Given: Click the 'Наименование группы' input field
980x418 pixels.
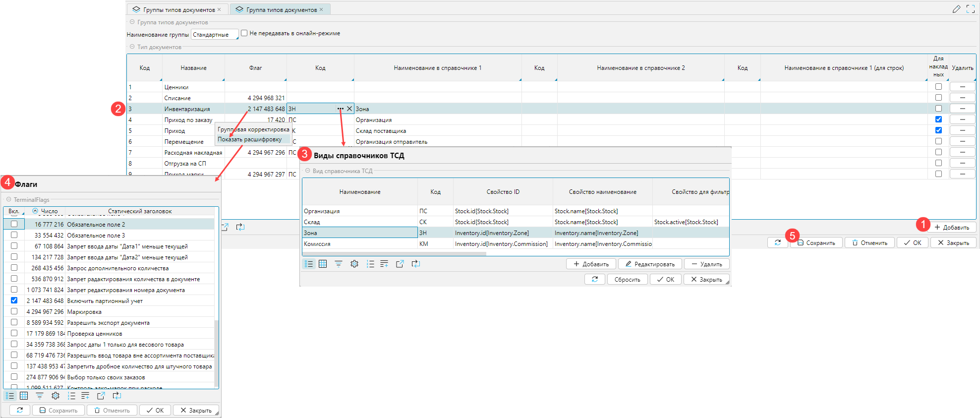Looking at the screenshot, I should point(214,35).
